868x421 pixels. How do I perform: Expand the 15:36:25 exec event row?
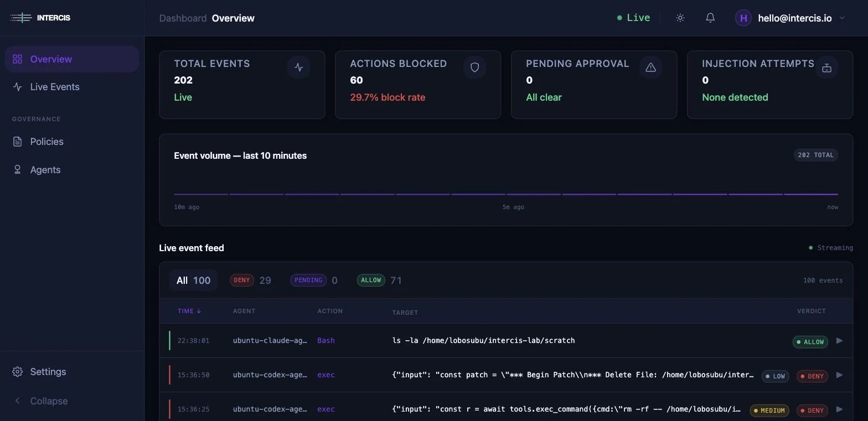point(839,409)
